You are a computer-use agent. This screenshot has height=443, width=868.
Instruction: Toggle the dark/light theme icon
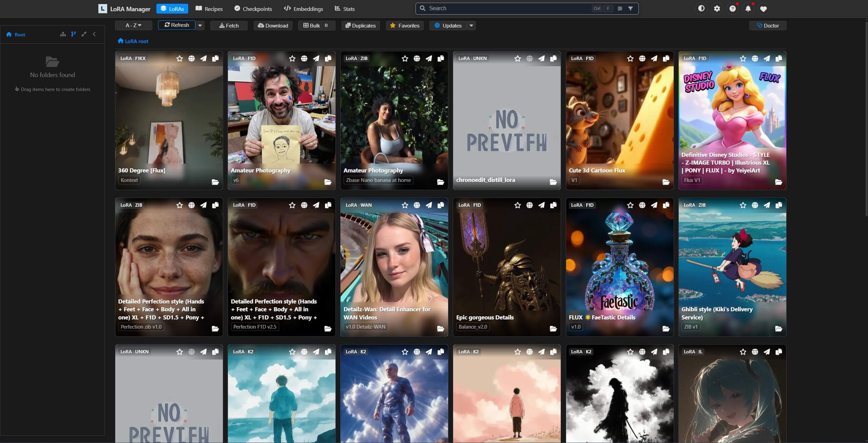(701, 8)
